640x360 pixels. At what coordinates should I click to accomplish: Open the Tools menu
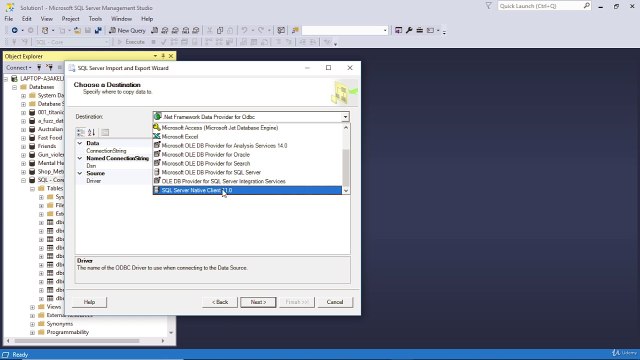95,19
